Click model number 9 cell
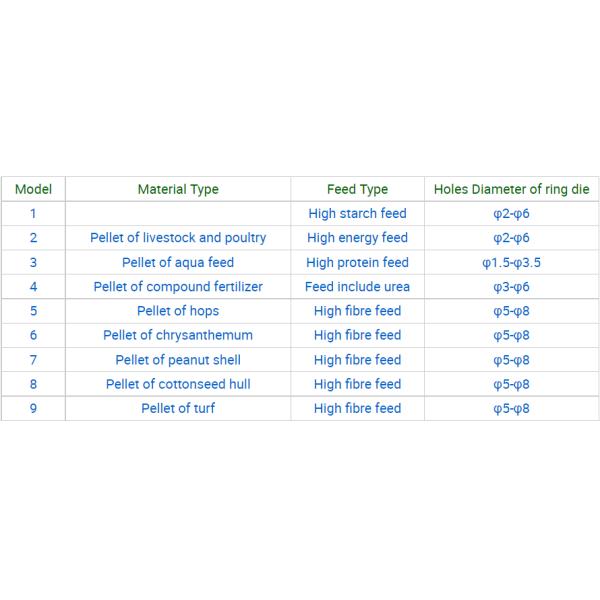600x600 pixels. coord(33,408)
